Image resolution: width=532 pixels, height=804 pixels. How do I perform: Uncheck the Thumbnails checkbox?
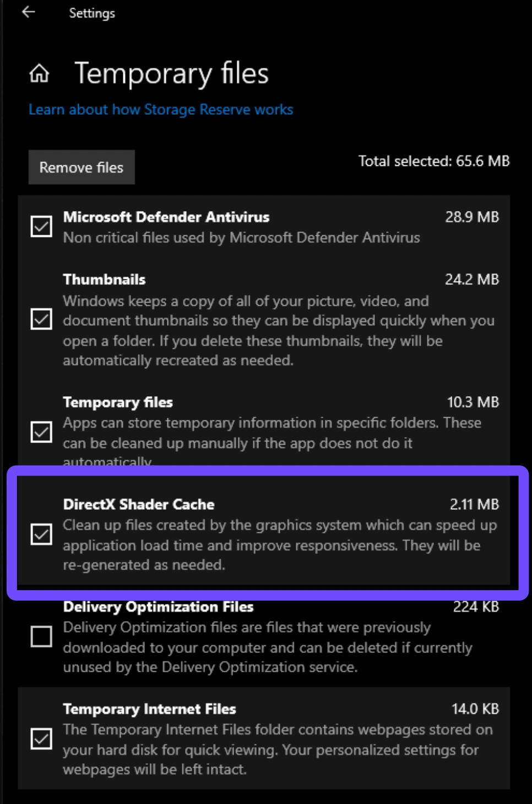[x=41, y=319]
